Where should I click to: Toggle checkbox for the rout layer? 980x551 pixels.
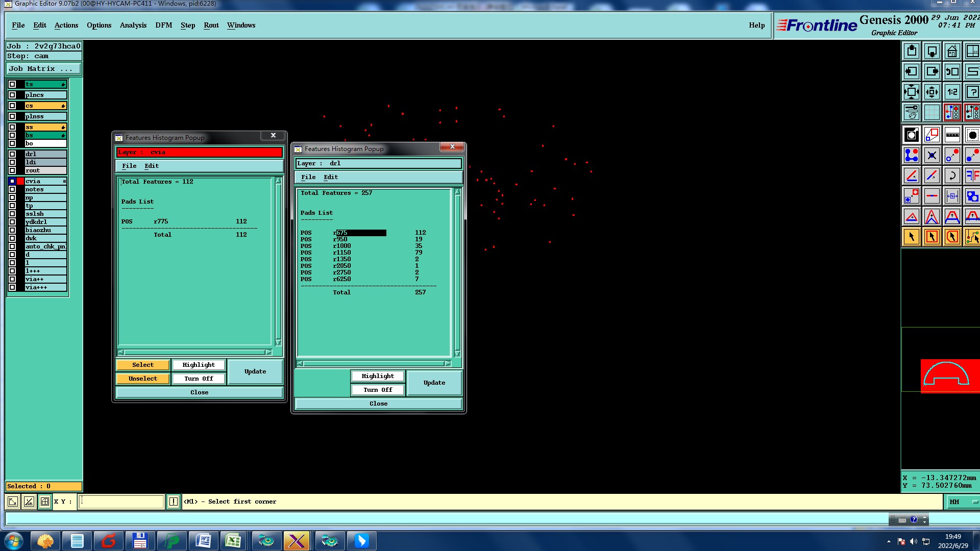click(12, 170)
